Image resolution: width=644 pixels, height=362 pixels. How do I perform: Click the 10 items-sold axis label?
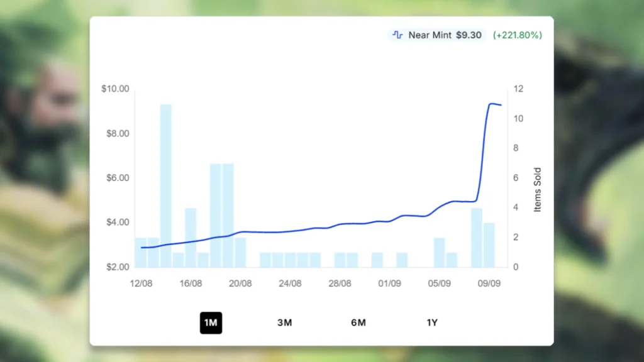[518, 119]
